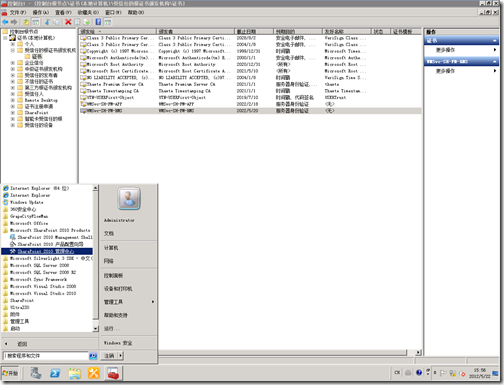This screenshot has height=385, width=504.
Task: Expand the 企业信任 tree folder
Action: pos(13,63)
